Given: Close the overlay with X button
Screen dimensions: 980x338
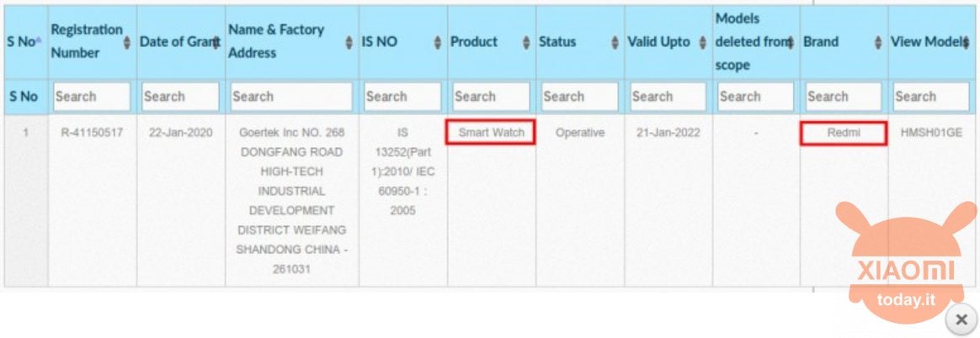Looking at the screenshot, I should pyautogui.click(x=961, y=320).
